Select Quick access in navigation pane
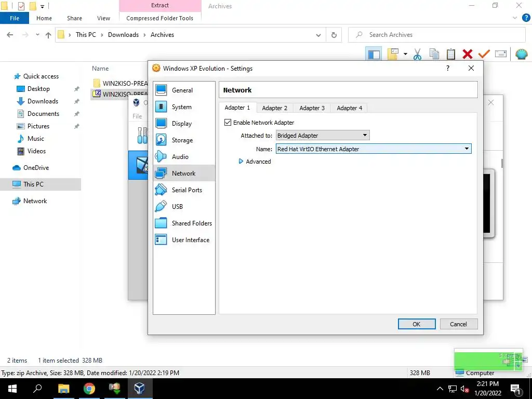Screen dimensions: 532x399 click(41, 76)
